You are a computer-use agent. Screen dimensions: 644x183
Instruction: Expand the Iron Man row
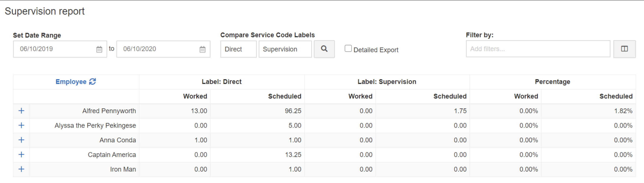tap(21, 169)
